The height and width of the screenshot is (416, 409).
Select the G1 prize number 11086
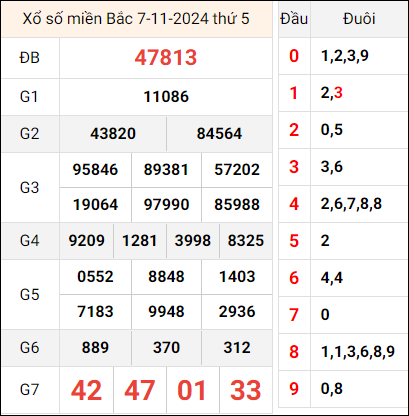tap(166, 97)
